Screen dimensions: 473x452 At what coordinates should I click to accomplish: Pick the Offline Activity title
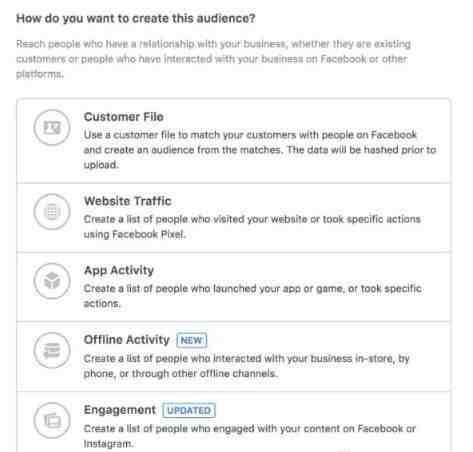tap(127, 340)
